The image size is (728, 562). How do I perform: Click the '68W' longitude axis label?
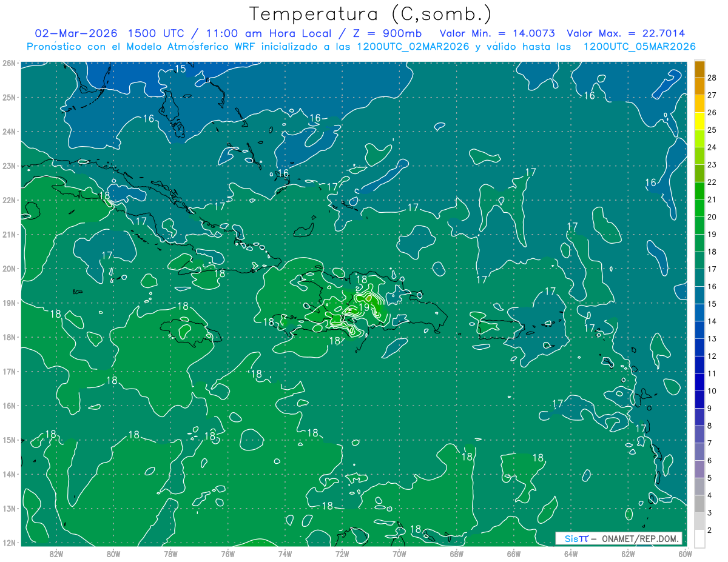tap(457, 554)
